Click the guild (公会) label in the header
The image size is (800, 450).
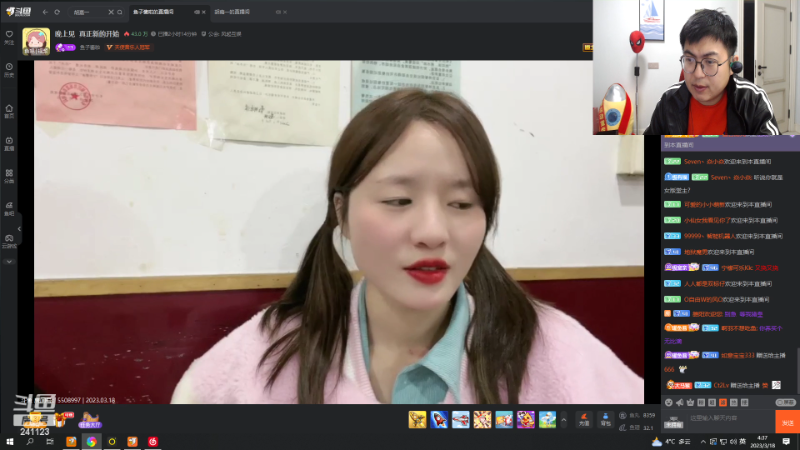click(x=221, y=34)
